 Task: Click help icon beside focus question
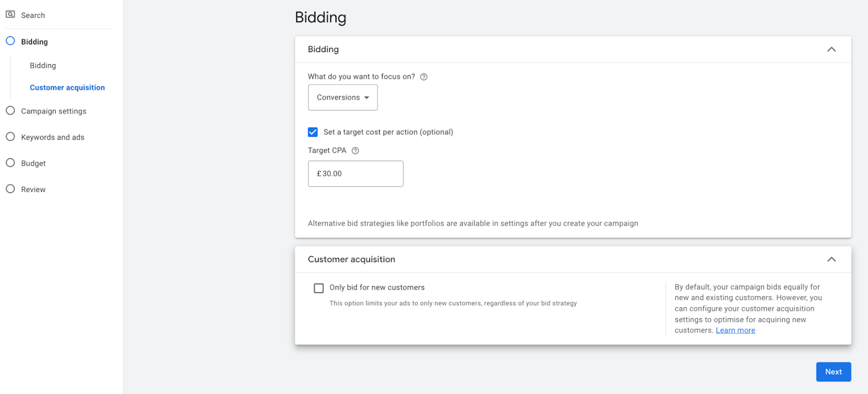(x=424, y=77)
